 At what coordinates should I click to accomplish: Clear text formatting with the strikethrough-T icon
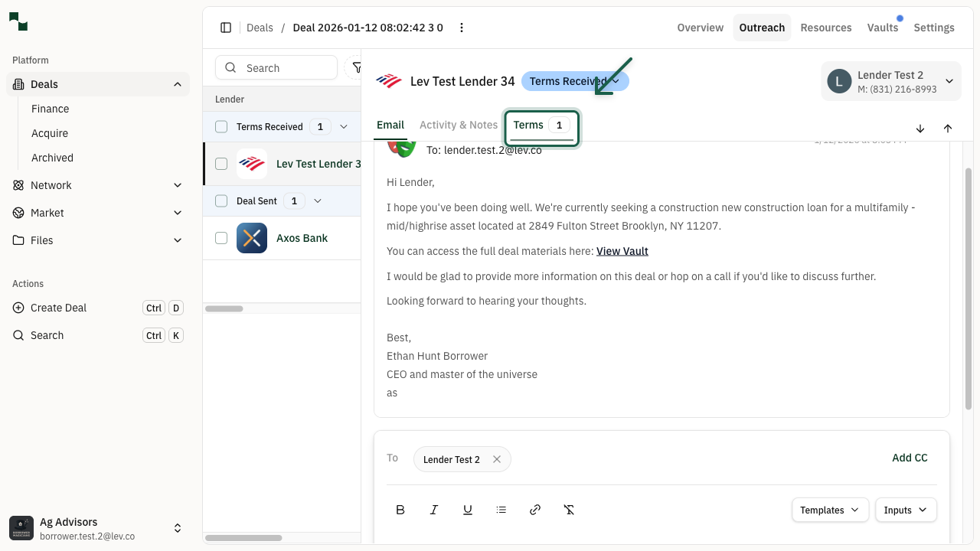point(569,509)
